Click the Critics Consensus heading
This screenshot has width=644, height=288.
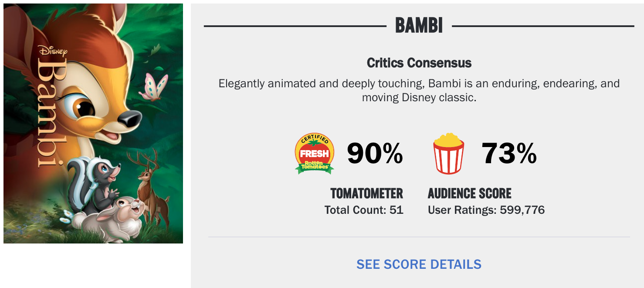point(419,63)
